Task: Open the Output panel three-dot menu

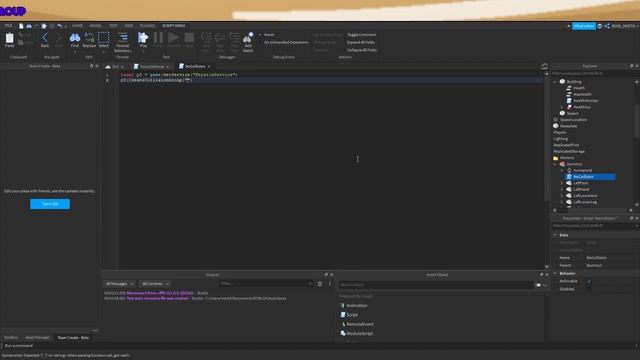Action: [330, 284]
